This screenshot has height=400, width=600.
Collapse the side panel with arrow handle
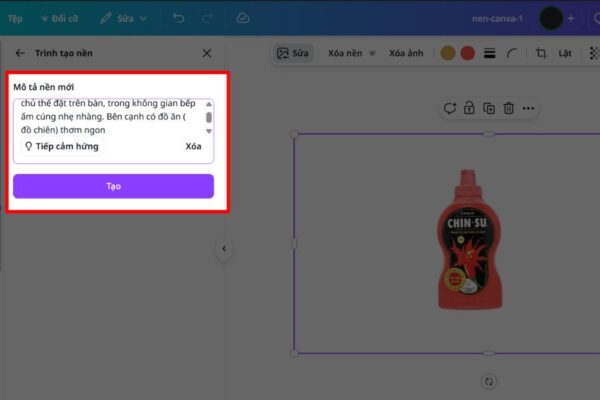pos(224,249)
